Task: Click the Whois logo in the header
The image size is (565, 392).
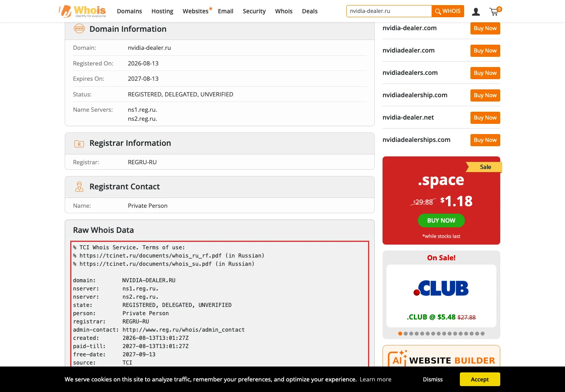Action: tap(82, 11)
